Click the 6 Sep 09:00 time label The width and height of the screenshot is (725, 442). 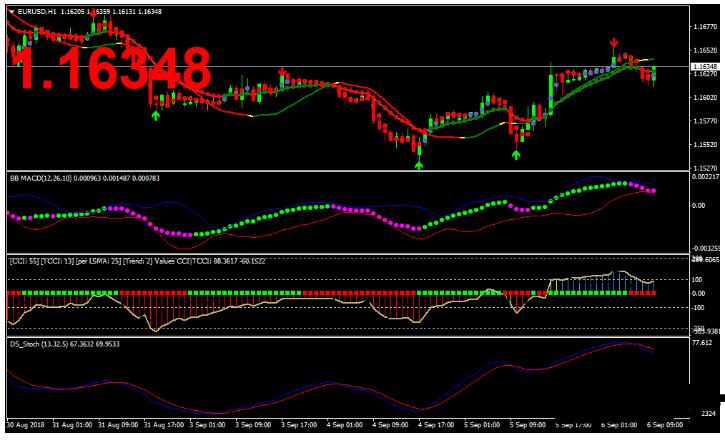coord(665,424)
